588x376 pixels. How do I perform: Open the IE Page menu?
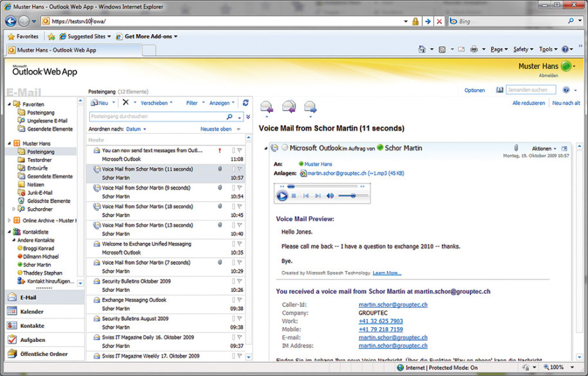499,49
